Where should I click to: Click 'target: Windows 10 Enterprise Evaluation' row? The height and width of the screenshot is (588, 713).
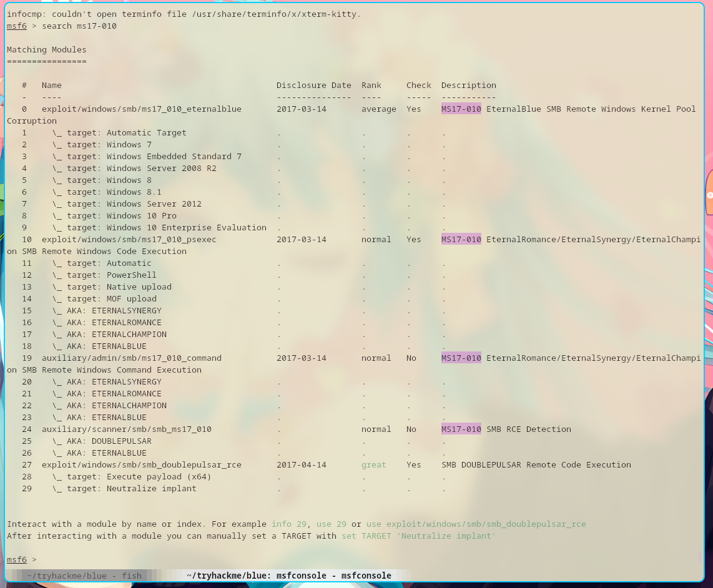[x=159, y=228]
